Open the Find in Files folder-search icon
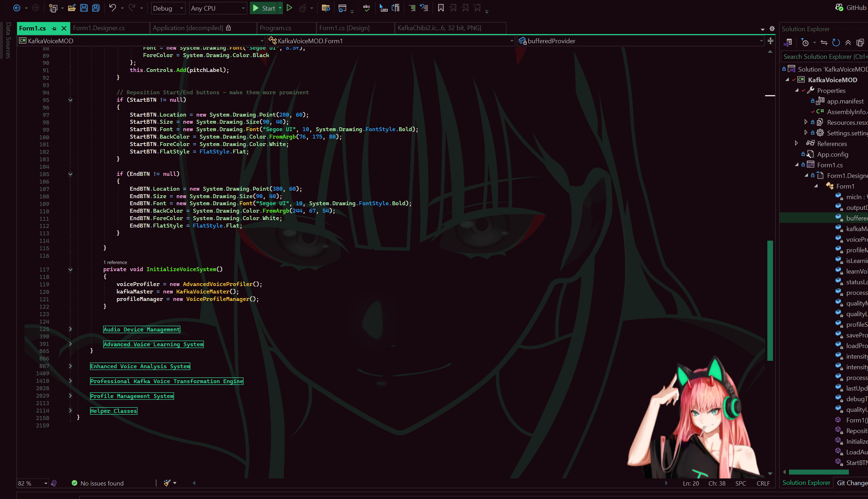This screenshot has height=499, width=868. 326,8
